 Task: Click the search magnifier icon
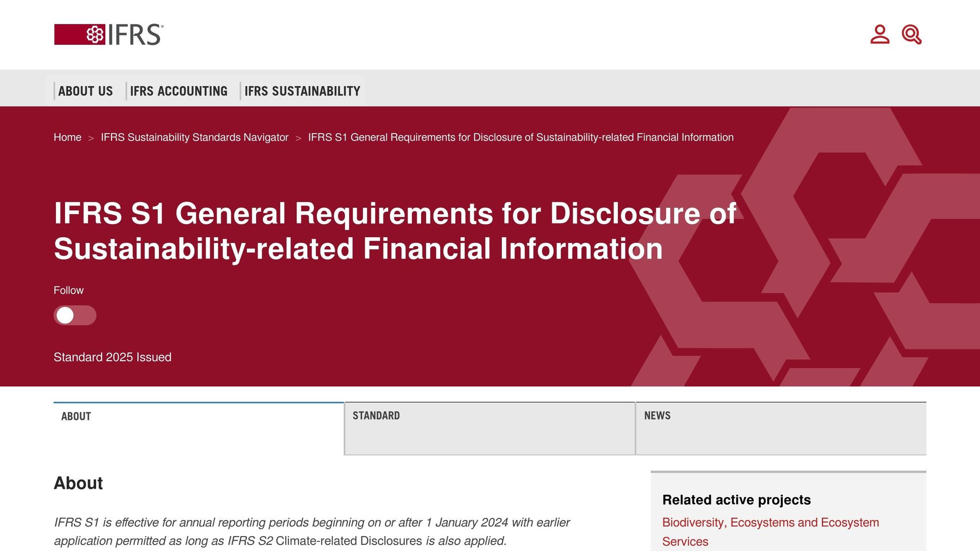[x=912, y=34]
